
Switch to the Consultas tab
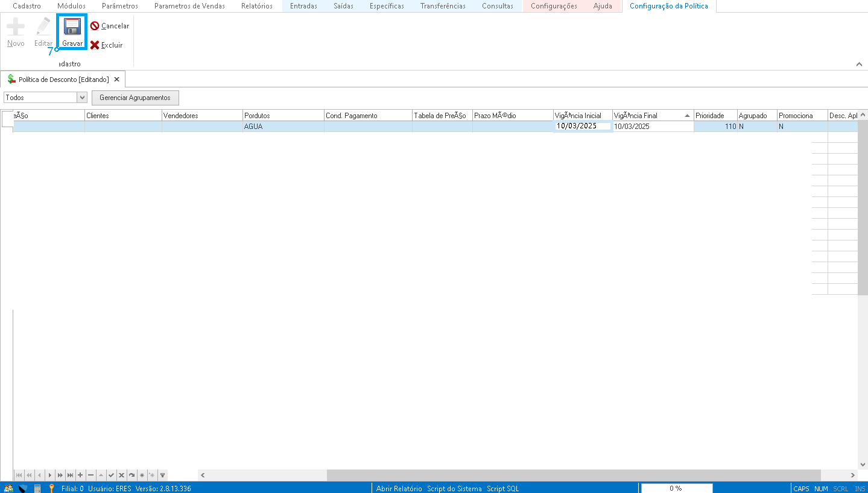tap(498, 6)
